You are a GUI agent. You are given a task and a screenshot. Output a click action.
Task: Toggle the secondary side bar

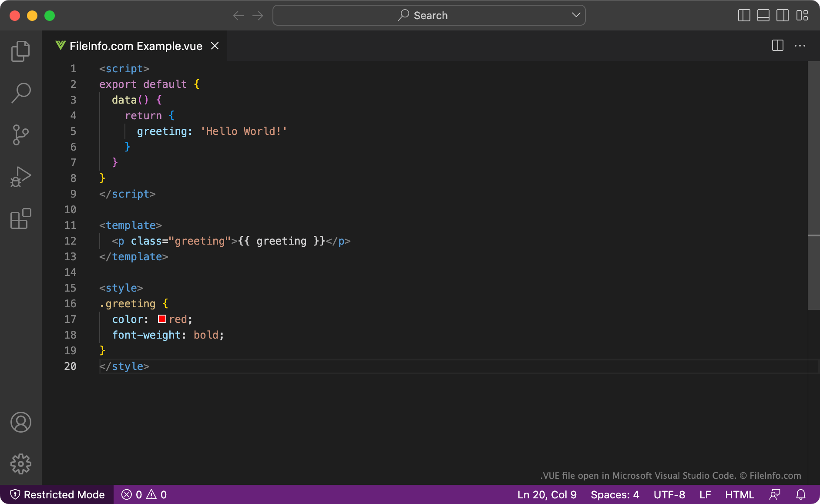(x=783, y=15)
